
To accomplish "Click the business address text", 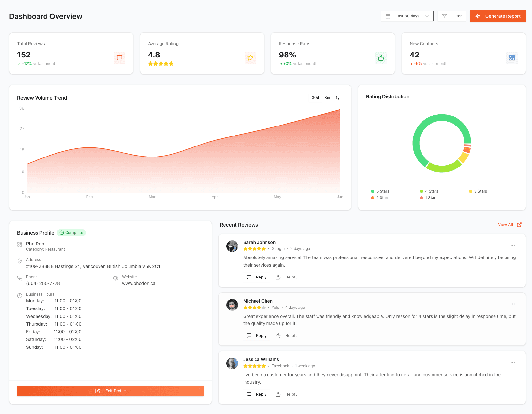I will coord(93,266).
